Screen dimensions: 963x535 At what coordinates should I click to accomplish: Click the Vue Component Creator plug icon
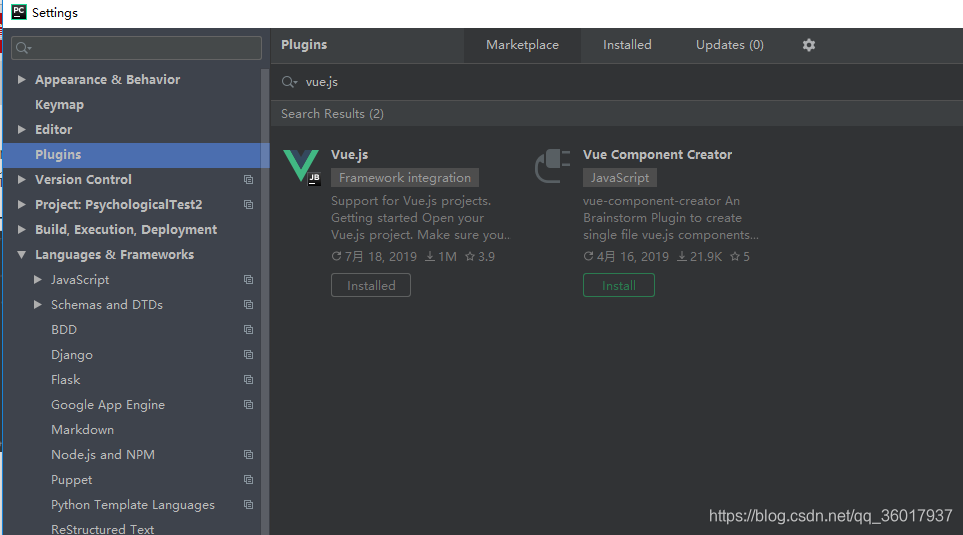tap(553, 166)
